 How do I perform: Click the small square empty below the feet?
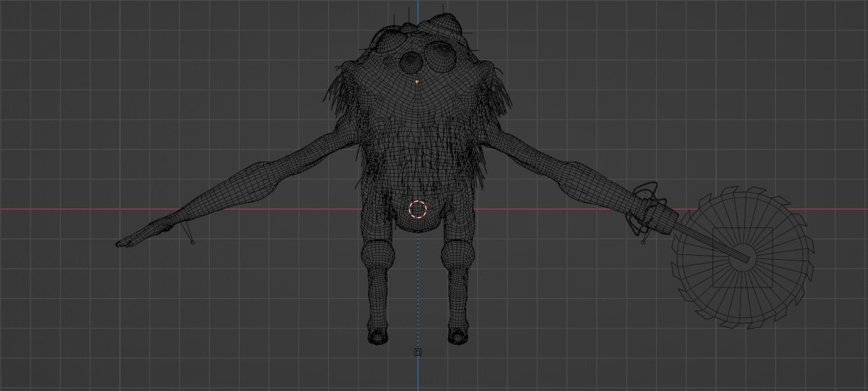click(417, 352)
